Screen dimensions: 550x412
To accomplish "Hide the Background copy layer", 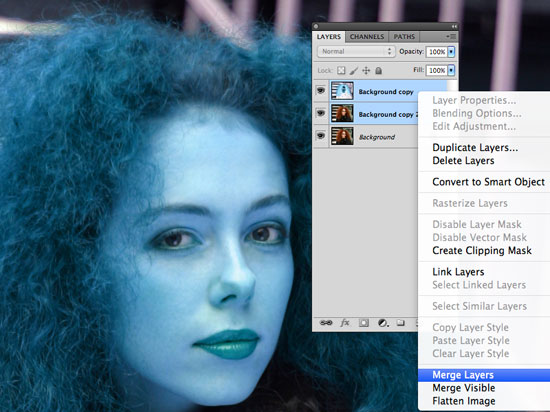I will click(x=321, y=91).
